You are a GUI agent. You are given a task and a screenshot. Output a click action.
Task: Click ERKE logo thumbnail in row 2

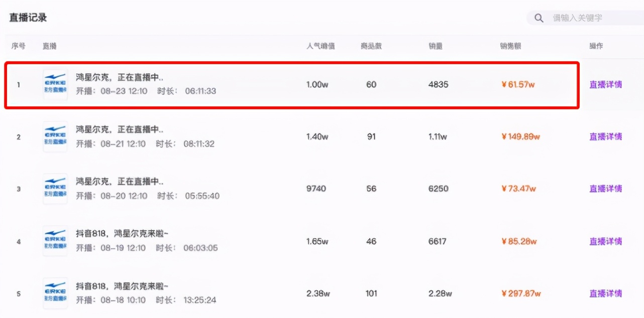(55, 136)
